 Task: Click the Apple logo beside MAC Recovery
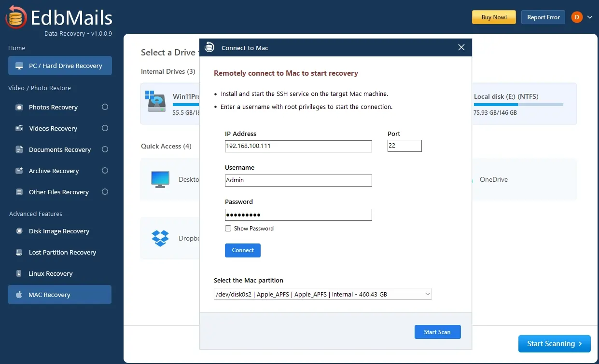coord(19,295)
